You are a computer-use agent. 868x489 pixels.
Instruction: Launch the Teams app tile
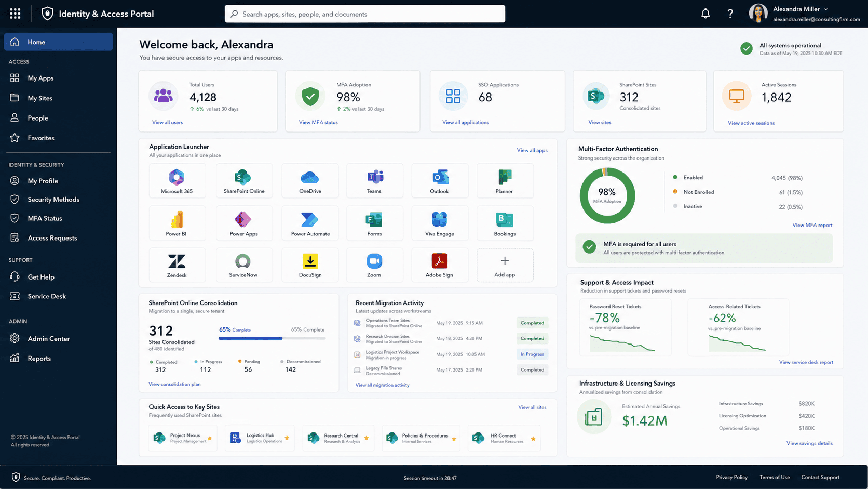click(x=374, y=181)
